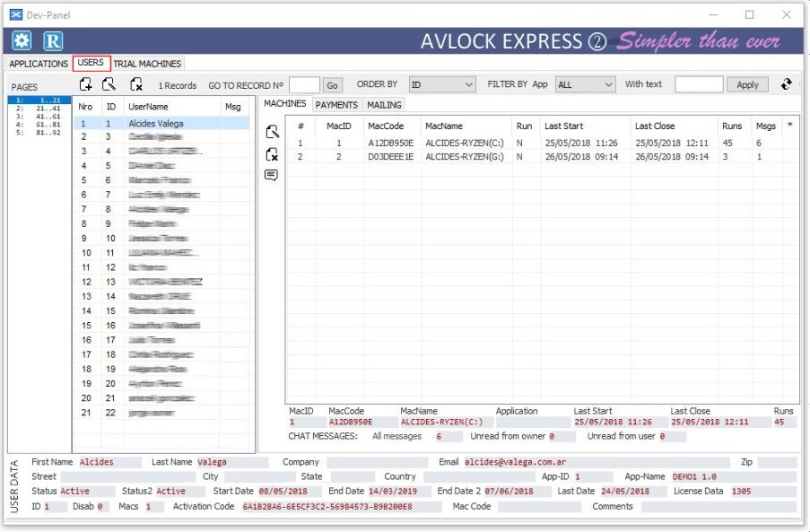Click the Last Name field Valega
The image size is (810, 532).
232,462
